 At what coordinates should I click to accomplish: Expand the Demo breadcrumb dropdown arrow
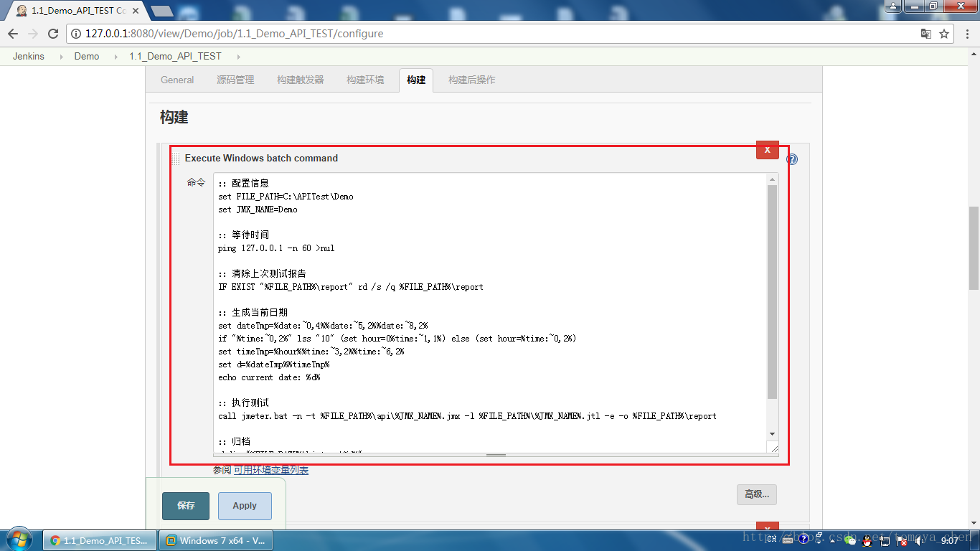[116, 56]
